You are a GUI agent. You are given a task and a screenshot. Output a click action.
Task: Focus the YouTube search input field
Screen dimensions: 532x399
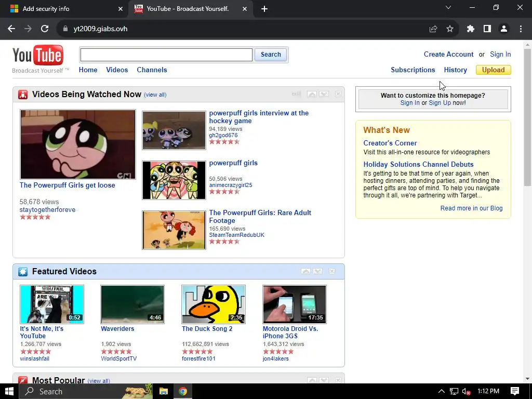coord(166,55)
